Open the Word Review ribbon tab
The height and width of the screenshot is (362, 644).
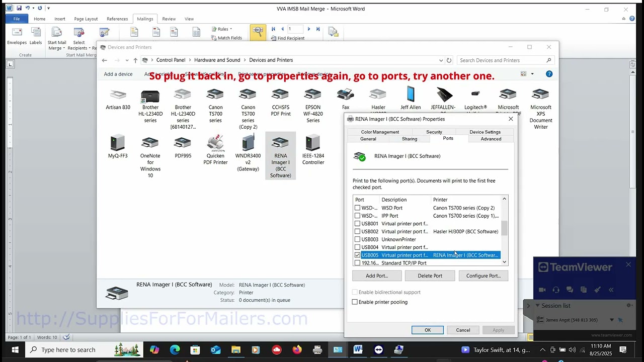coord(169,19)
